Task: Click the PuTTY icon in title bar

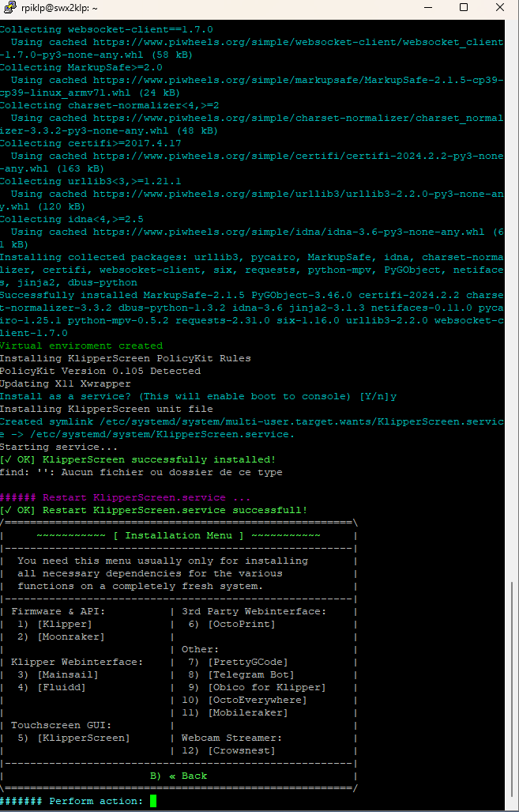Action: [x=9, y=8]
